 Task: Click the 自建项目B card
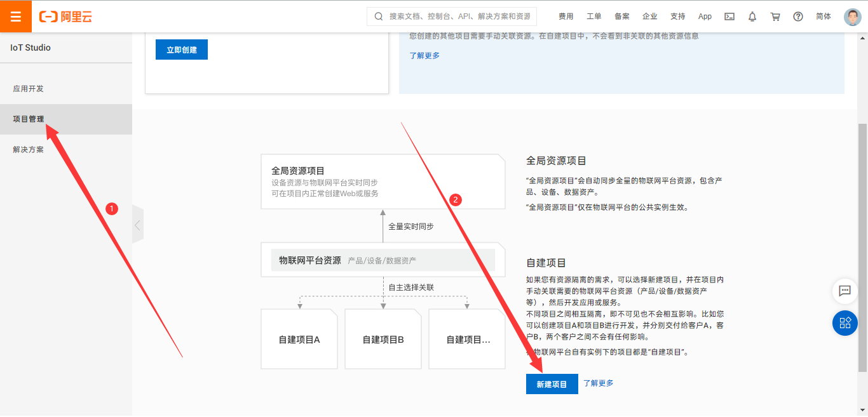(x=383, y=339)
